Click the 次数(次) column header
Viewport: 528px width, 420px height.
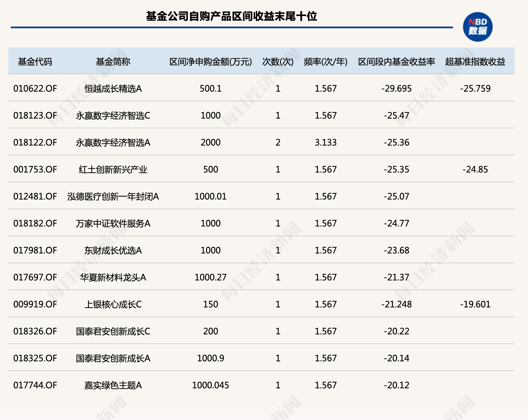tap(278, 62)
